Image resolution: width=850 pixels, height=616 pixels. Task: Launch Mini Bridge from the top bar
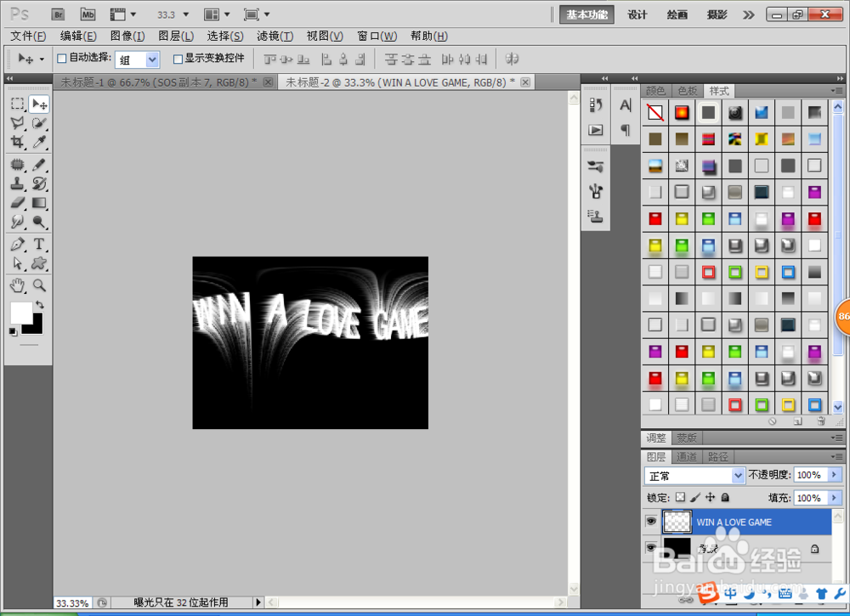click(x=88, y=14)
